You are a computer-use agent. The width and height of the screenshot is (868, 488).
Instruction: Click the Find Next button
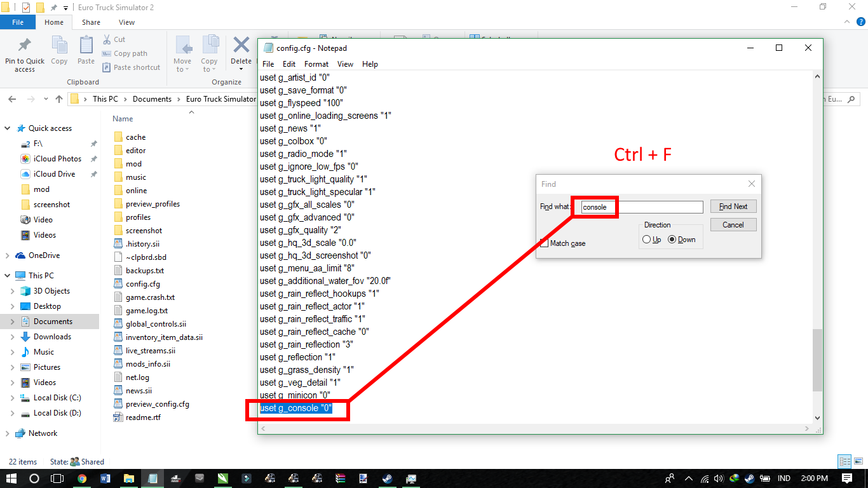733,207
